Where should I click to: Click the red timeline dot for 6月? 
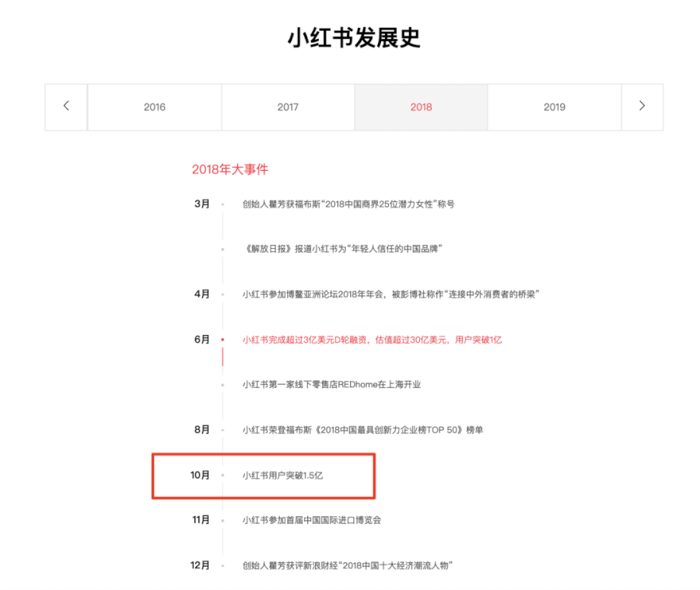(x=222, y=340)
